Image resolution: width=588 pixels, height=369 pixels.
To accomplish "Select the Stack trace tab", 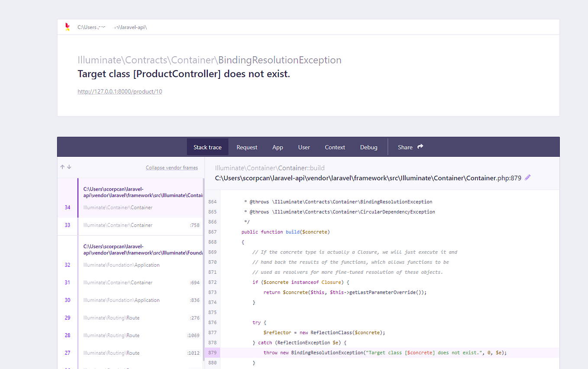I will pyautogui.click(x=207, y=147).
